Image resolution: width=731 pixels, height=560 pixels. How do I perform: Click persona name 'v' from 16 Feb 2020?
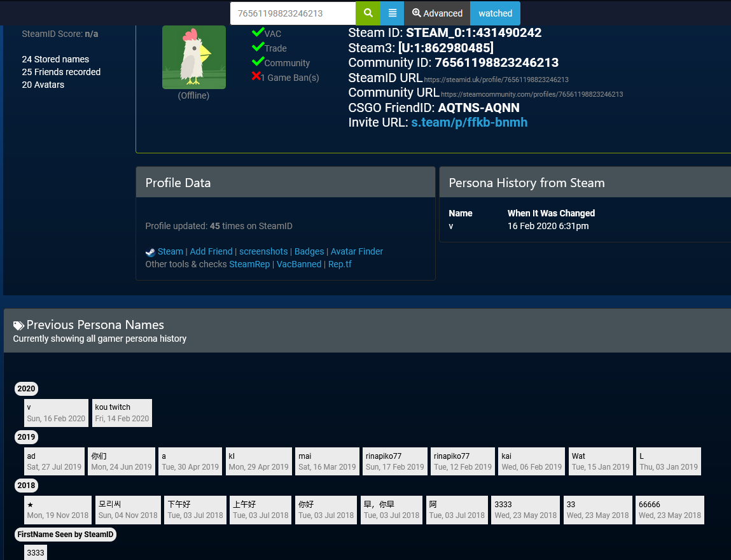(56, 412)
